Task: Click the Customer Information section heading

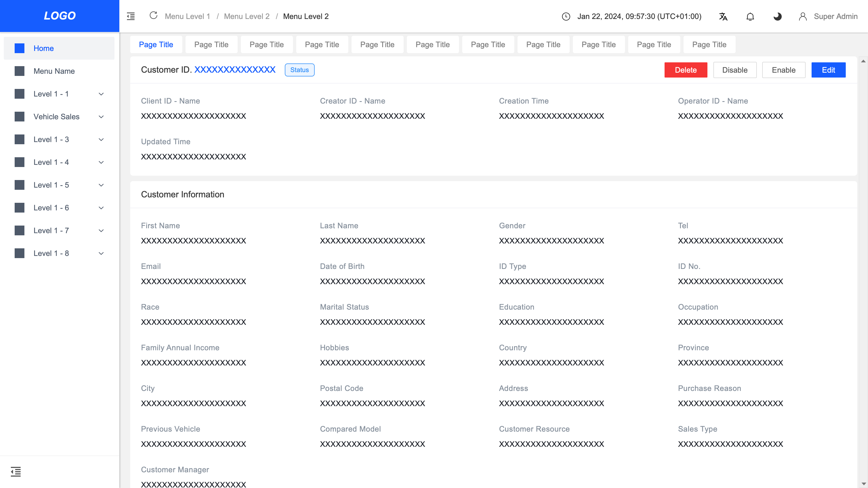Action: (183, 194)
